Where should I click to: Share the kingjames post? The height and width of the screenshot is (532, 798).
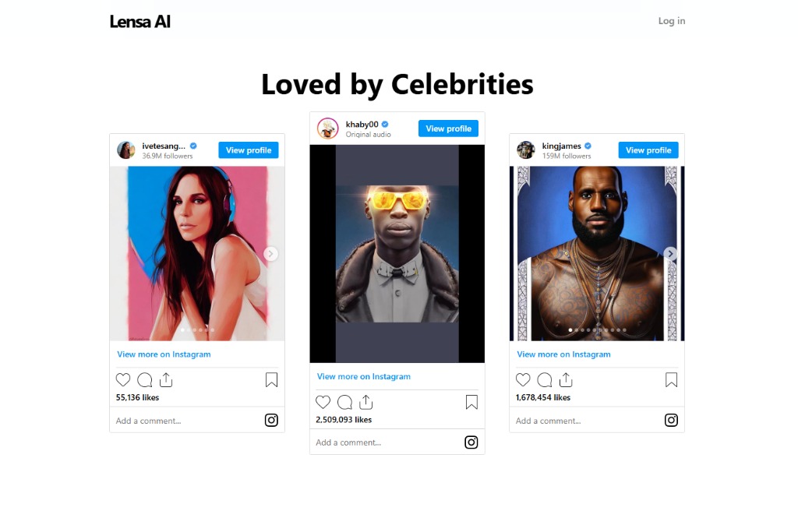coord(566,380)
